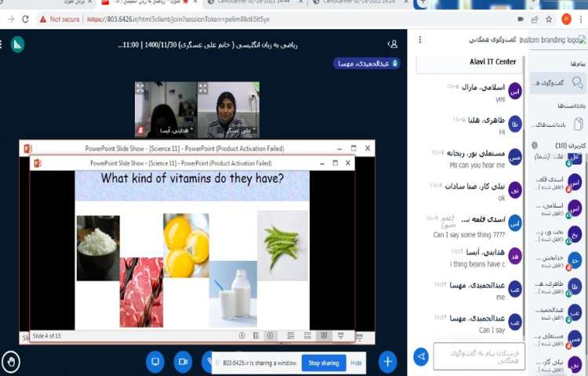588x376 pixels.
Task: Click the green beans picture on slide
Action: [283, 246]
